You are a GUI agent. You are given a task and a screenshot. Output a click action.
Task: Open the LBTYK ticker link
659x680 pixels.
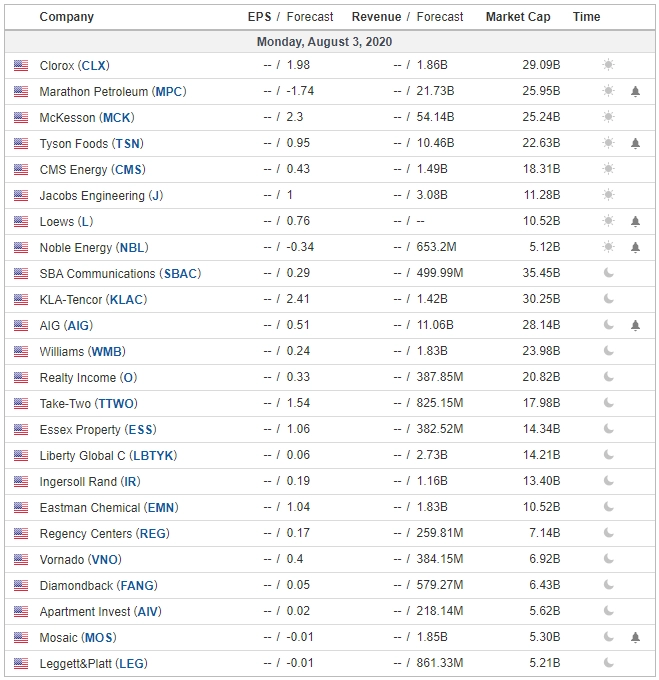153,456
